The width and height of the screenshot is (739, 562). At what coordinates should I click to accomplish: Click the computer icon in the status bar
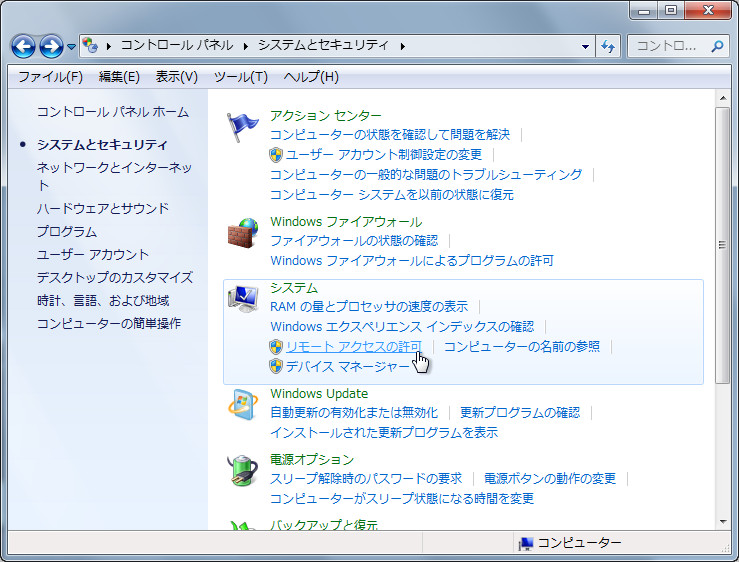526,544
